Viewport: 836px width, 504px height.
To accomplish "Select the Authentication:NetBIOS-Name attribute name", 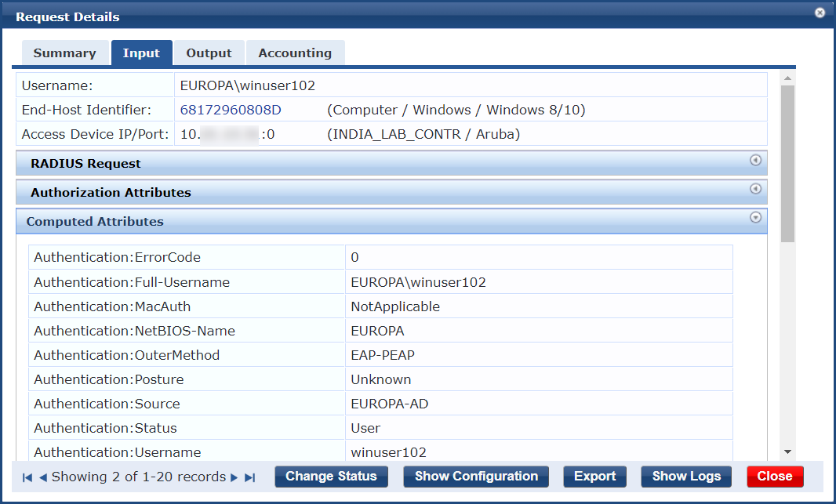I will 134,331.
